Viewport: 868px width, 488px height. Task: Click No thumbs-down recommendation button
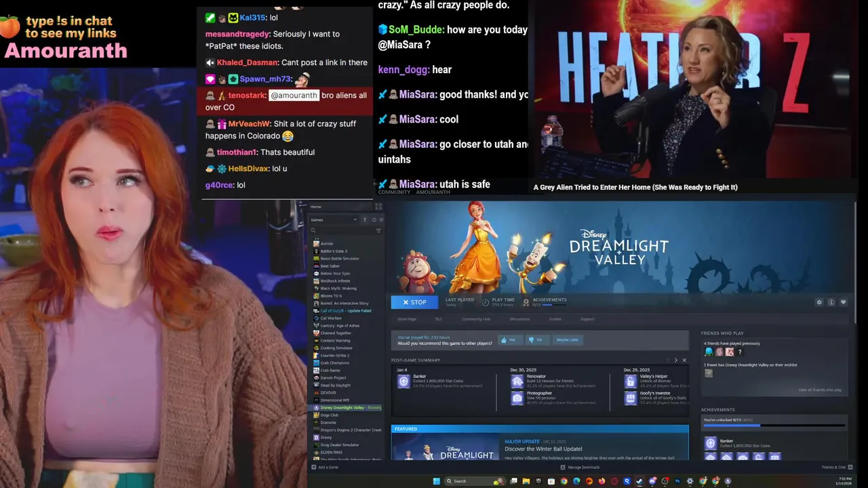538,340
